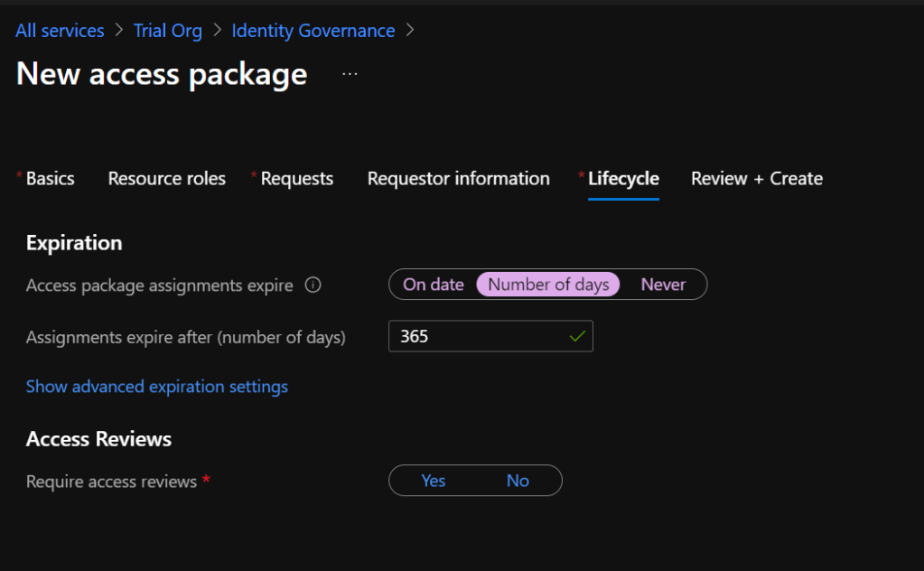924x571 pixels.
Task: Select the Lifecycle tab
Action: (x=623, y=179)
